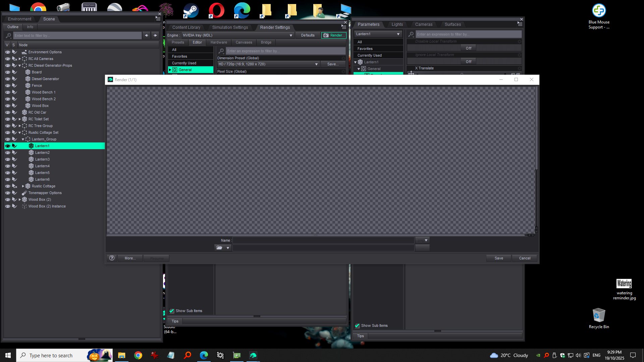Switch to the Surfaces tab
Image resolution: width=644 pixels, height=362 pixels.
click(452, 24)
